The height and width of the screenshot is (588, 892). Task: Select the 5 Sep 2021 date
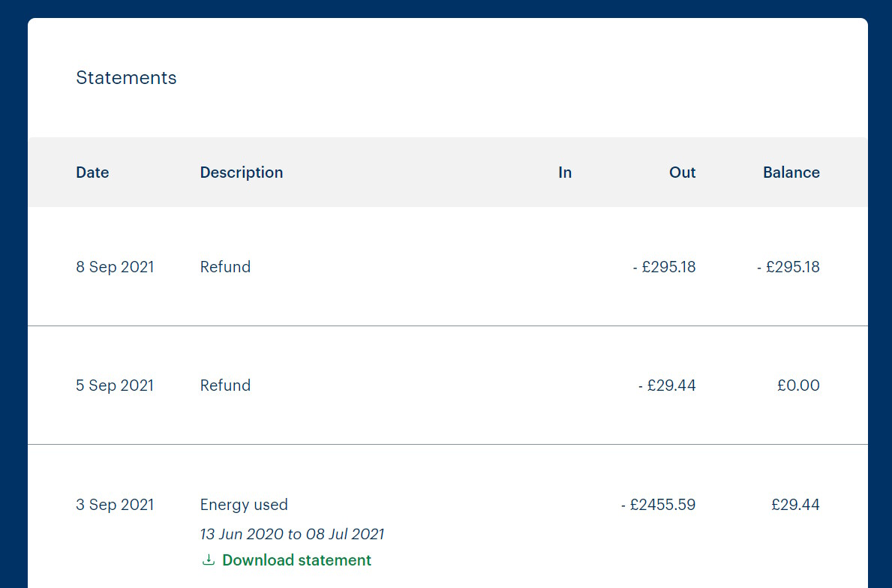[x=115, y=385]
